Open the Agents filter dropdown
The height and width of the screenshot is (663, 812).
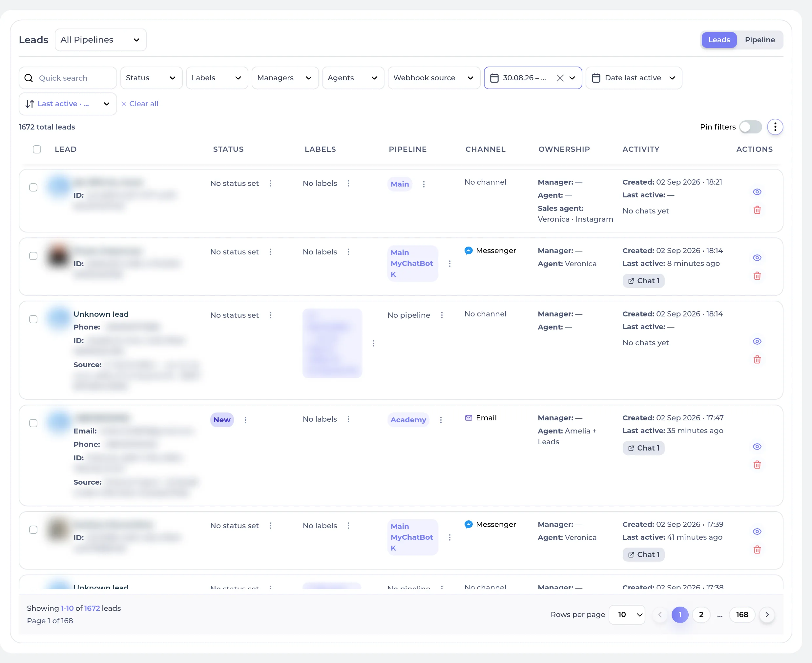(353, 78)
